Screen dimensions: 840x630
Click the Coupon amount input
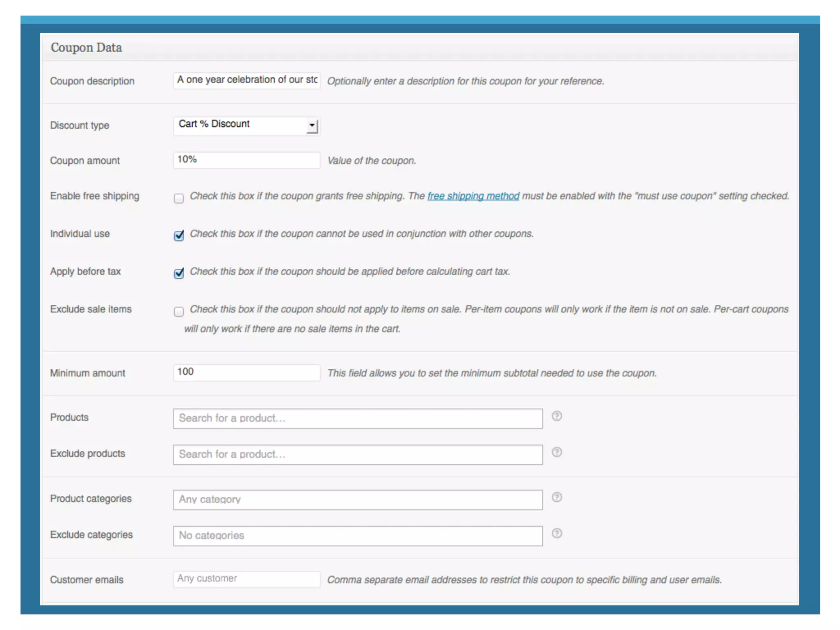(247, 160)
